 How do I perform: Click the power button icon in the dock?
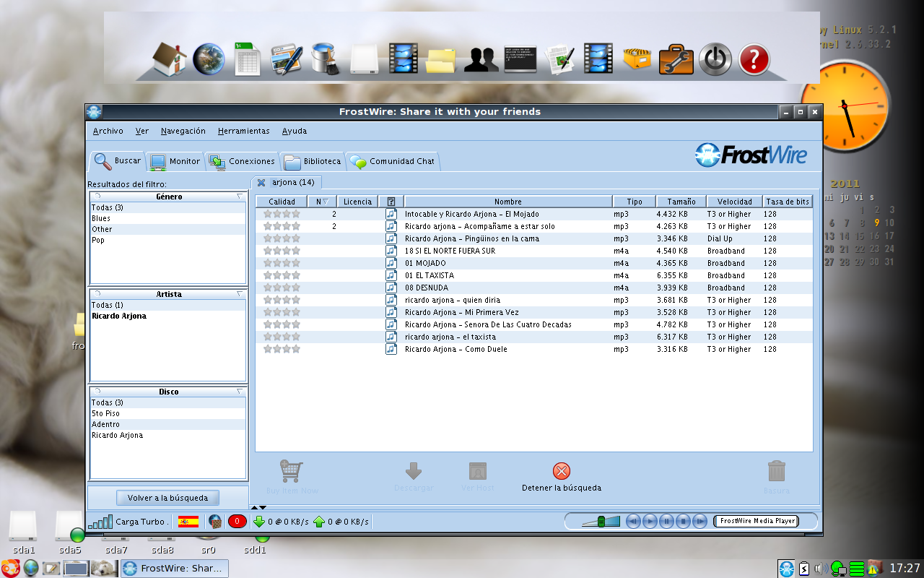click(x=715, y=59)
